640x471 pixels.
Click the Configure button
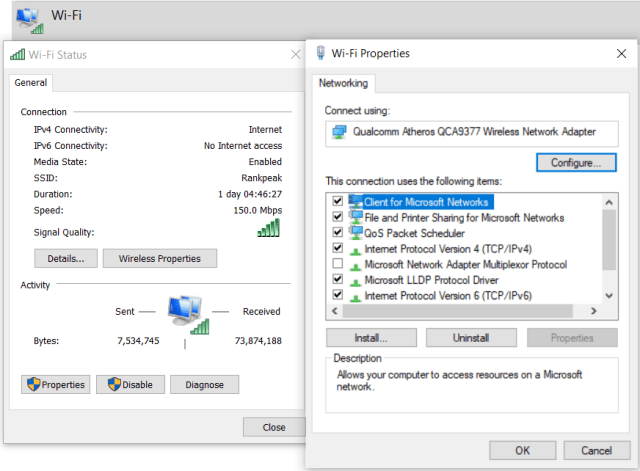pos(576,162)
